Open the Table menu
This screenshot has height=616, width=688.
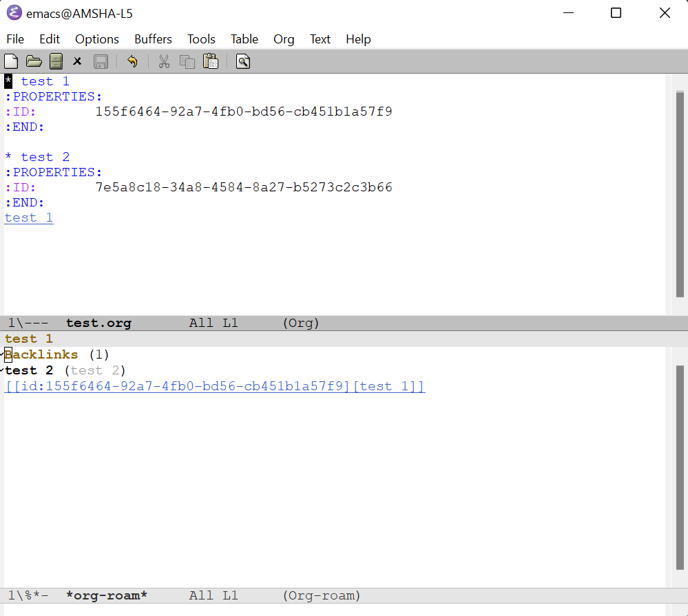pos(244,39)
